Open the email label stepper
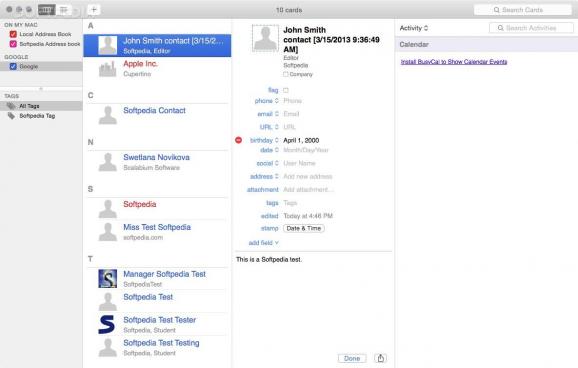 coord(276,114)
